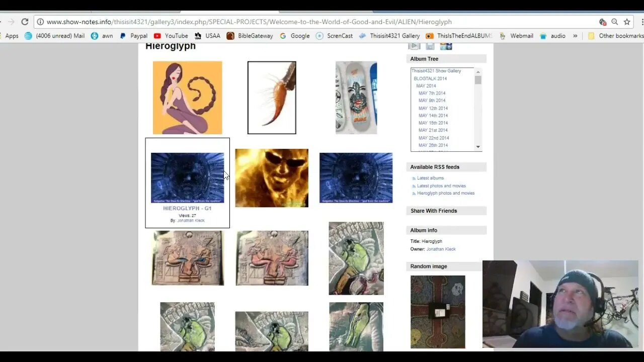Open the YouTube bookmark
This screenshot has width=644, height=362.
(x=171, y=36)
